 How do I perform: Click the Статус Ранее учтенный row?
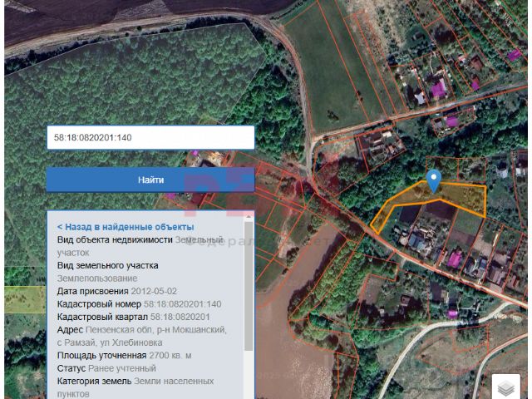point(106,368)
